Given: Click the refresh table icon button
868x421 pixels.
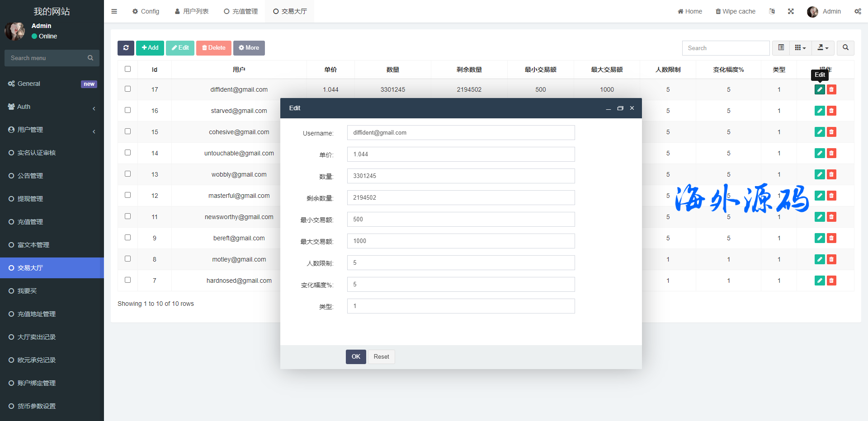Looking at the screenshot, I should point(126,48).
